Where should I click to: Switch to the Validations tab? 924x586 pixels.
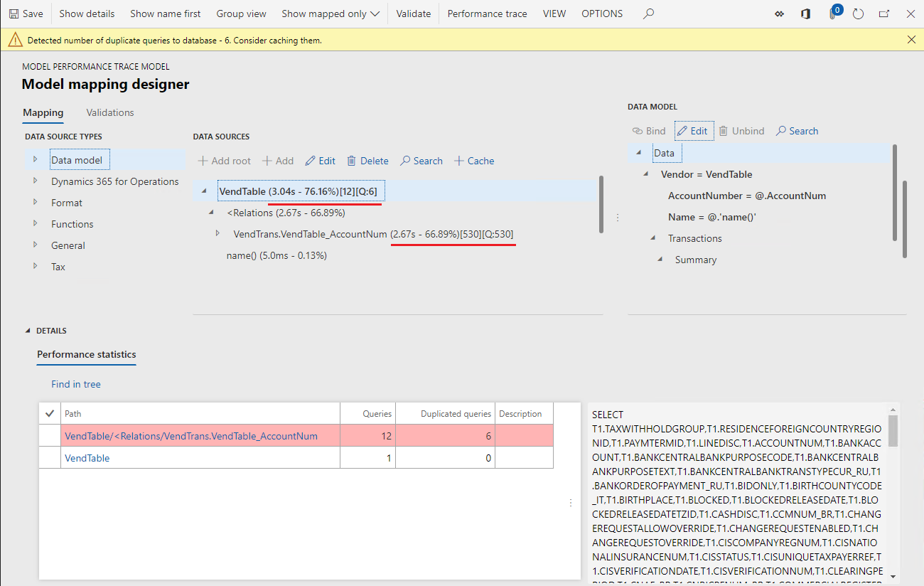[109, 112]
